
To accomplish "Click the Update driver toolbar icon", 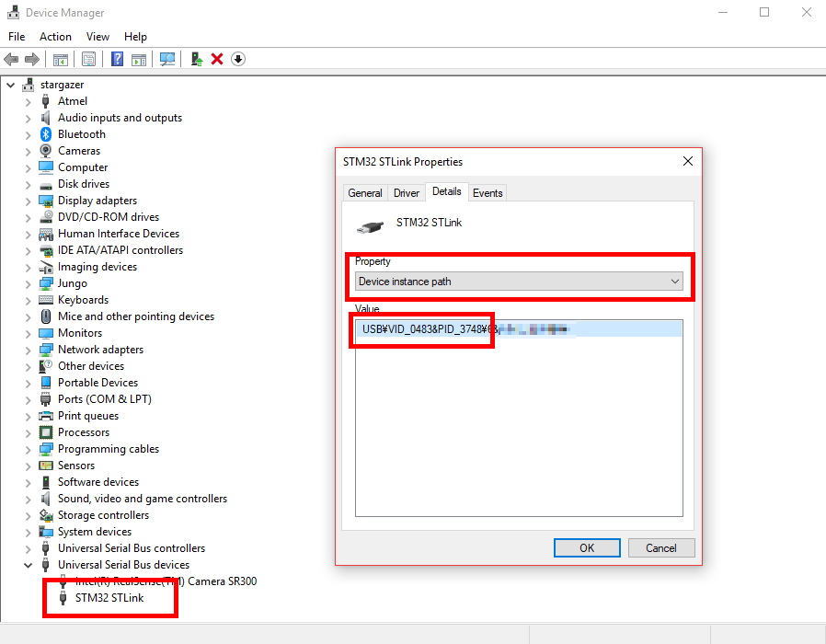I will (x=197, y=59).
